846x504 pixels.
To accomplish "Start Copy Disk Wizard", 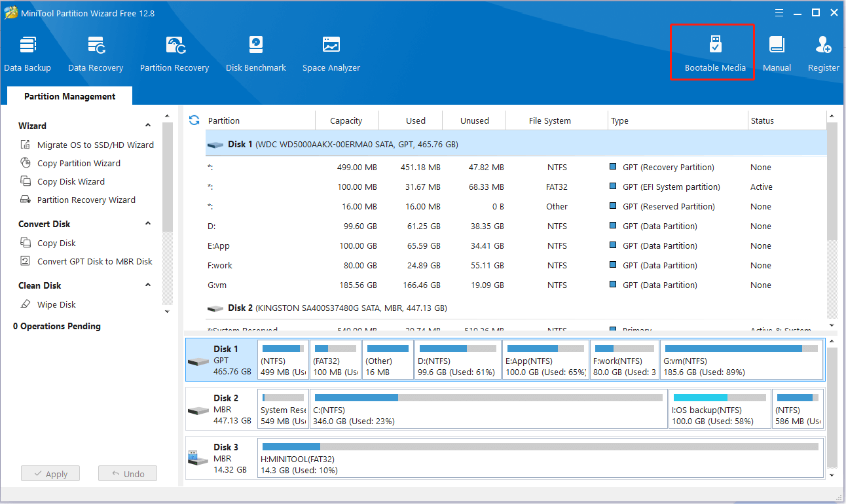I will [x=71, y=181].
